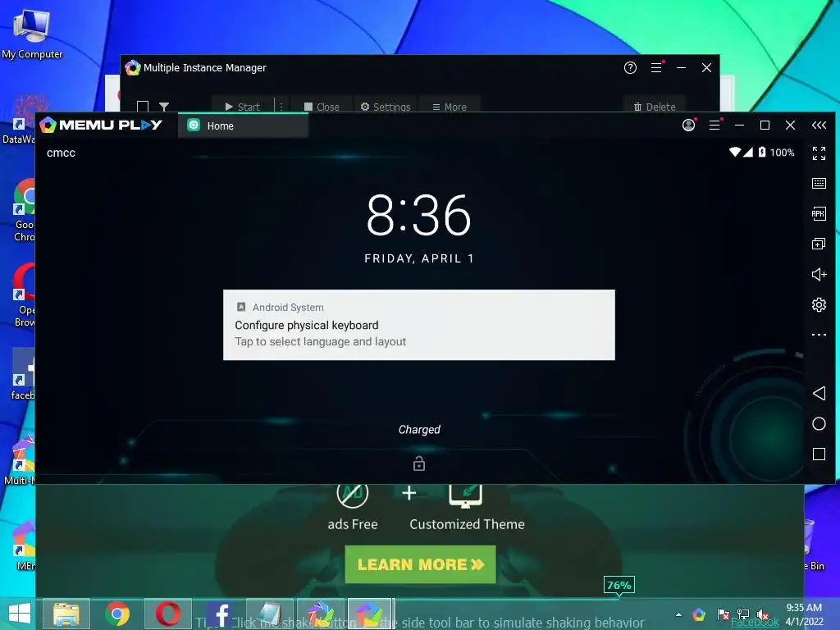Click the Customized Theme icon
This screenshot has height=630, width=840.
tap(466, 495)
